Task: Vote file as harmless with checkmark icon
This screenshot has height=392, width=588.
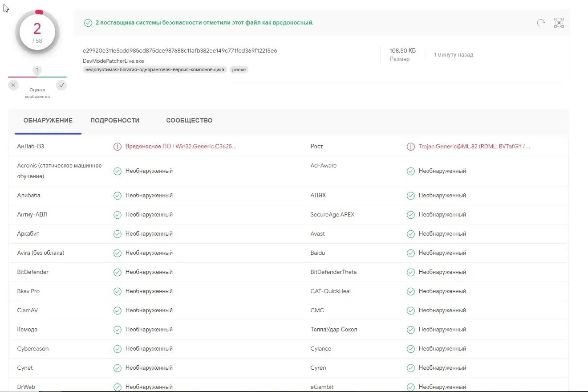Action: click(x=61, y=85)
